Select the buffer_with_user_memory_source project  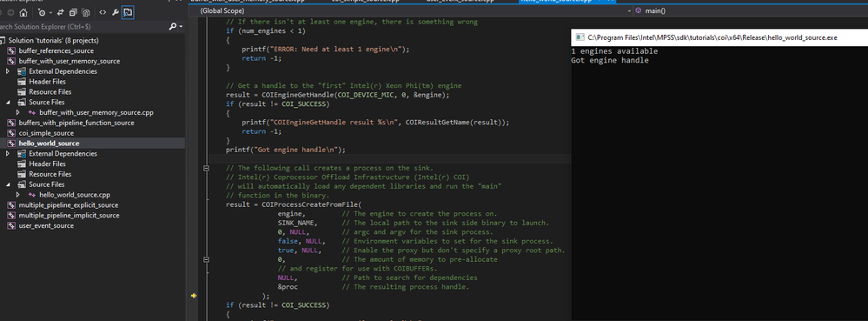tap(70, 61)
